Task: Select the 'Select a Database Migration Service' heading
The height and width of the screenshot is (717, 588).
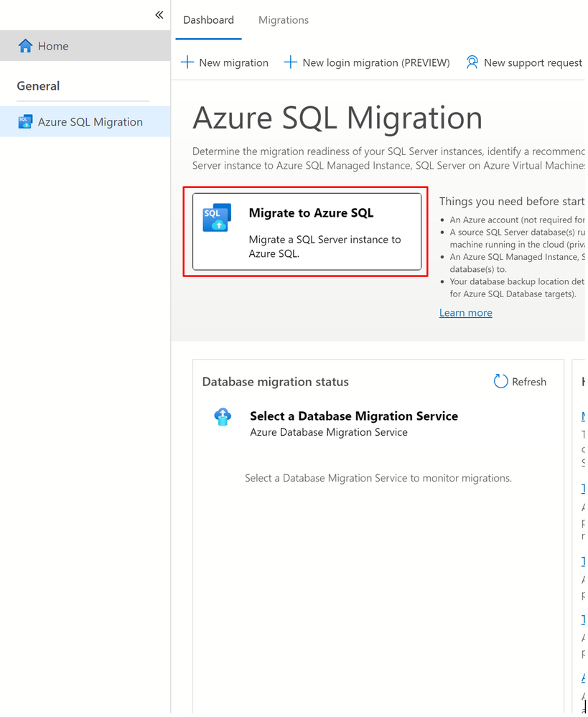Action: click(354, 416)
